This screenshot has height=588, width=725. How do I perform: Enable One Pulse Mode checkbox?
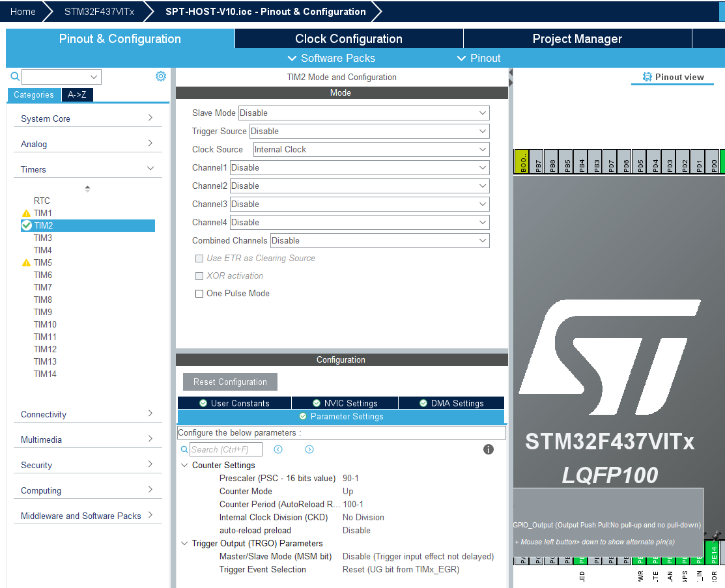pos(199,294)
